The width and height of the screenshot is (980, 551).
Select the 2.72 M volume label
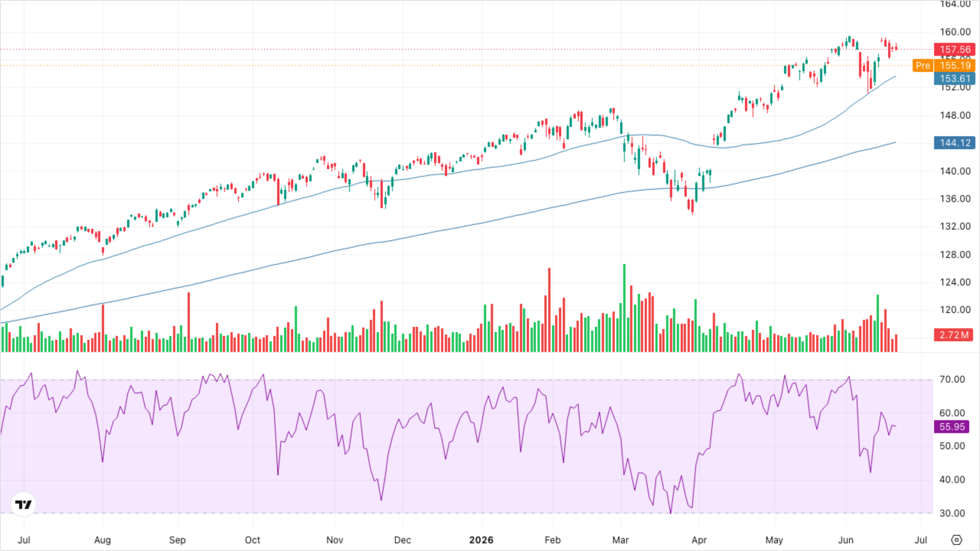[x=954, y=335]
